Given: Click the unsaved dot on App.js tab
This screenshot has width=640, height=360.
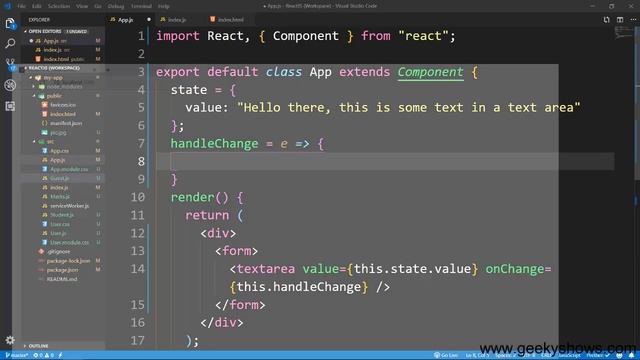Looking at the screenshot, I should (x=149, y=20).
